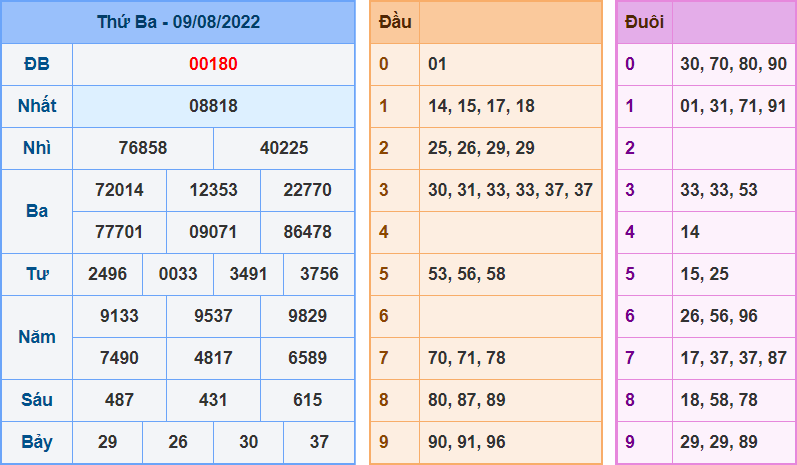Viewport: 797px width, 465px height.
Task: Select the Đuôi values 01, 31, 71, 91
Action: pos(733,106)
